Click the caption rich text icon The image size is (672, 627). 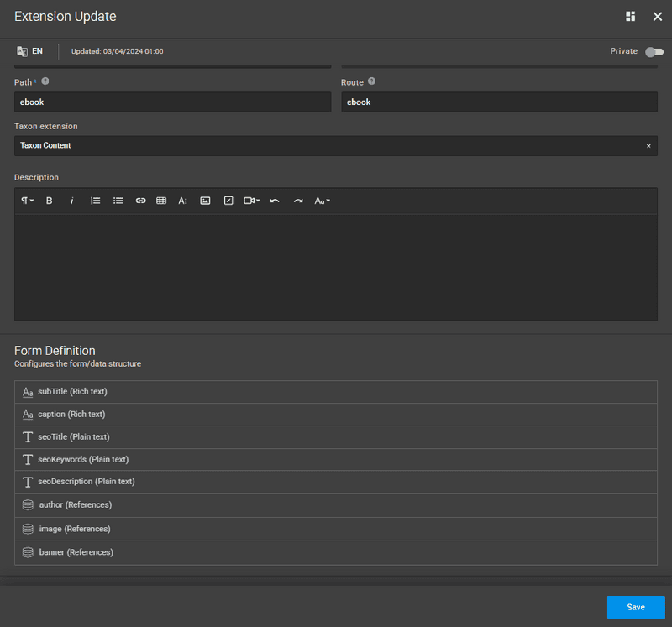[28, 415]
